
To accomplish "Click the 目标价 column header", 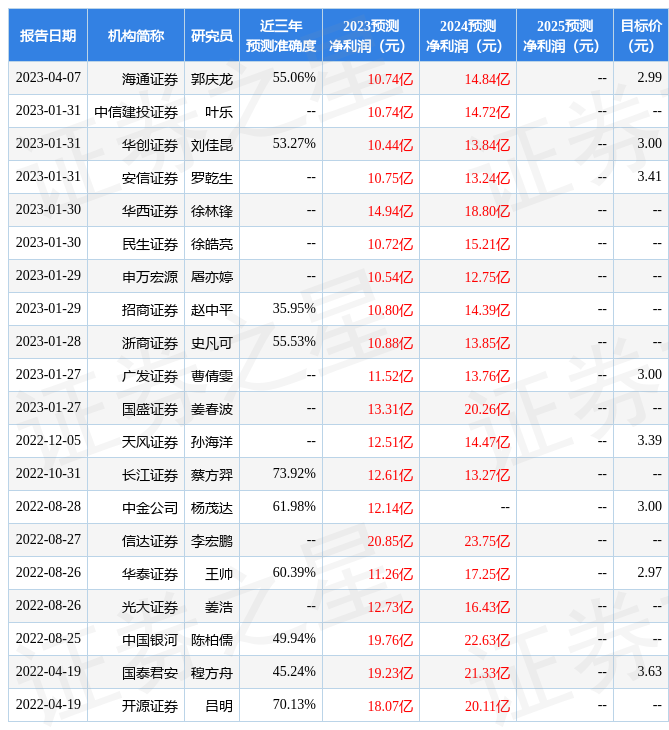I will [641, 35].
